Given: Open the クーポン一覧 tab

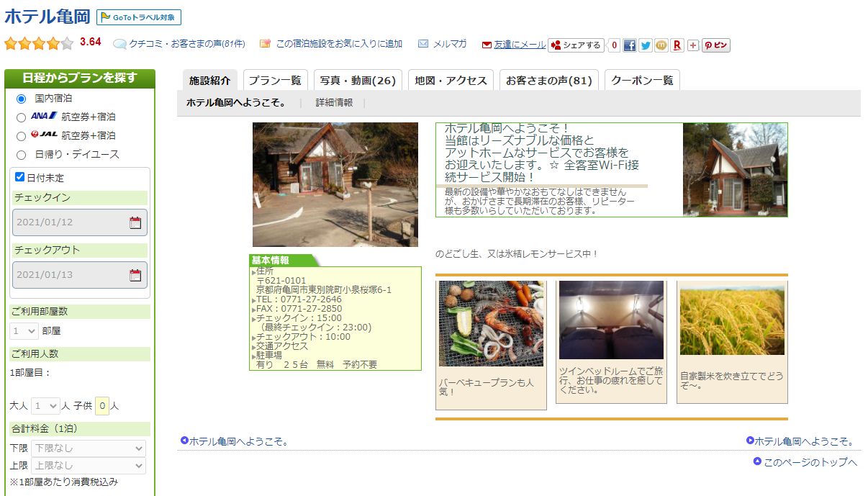Looking at the screenshot, I should coord(642,80).
